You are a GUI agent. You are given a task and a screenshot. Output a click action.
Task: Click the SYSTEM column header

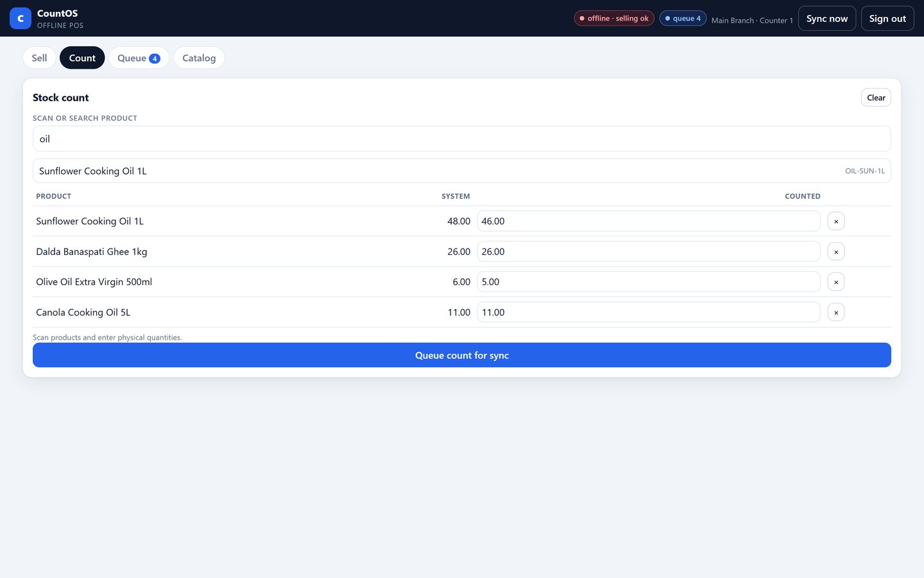click(456, 197)
